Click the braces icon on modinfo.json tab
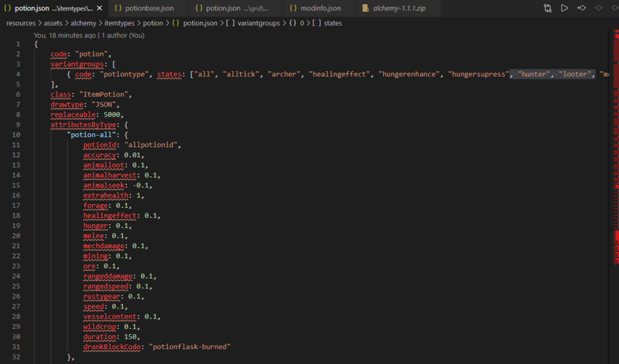619x364 pixels. [295, 9]
